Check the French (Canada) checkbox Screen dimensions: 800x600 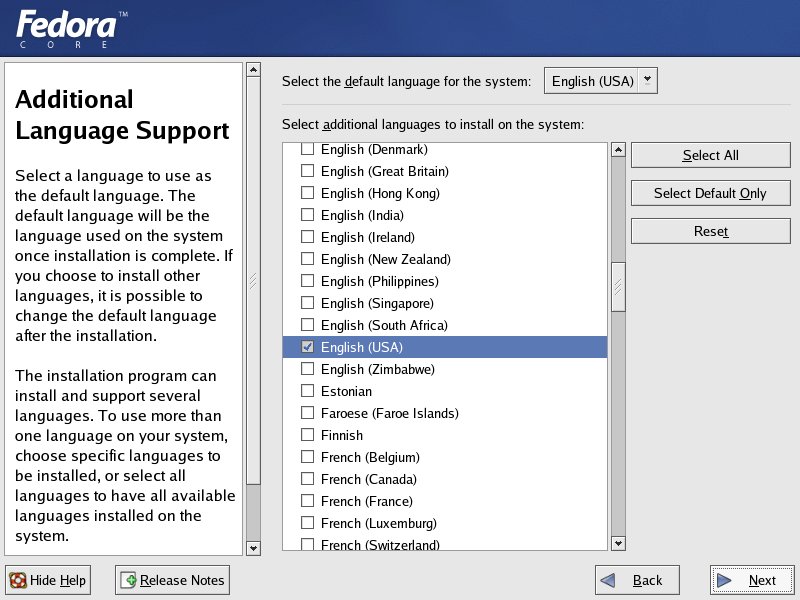308,479
